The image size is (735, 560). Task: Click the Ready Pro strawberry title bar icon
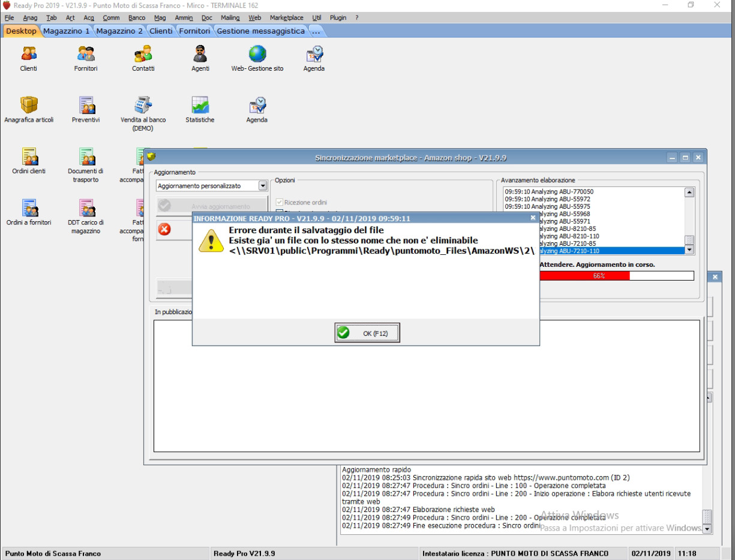point(7,5)
